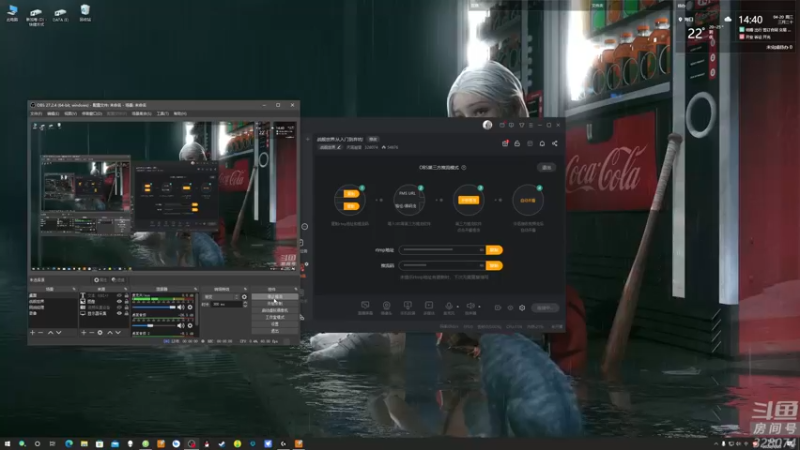Screen dimensions: 800x450
Task: Click Studio Mode in OBS Controls
Action: (275, 317)
